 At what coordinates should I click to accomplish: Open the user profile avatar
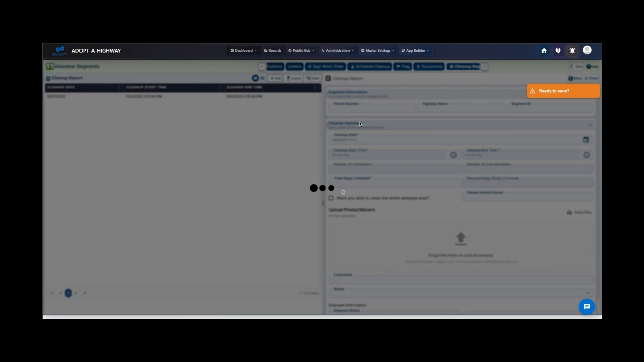[x=587, y=50]
